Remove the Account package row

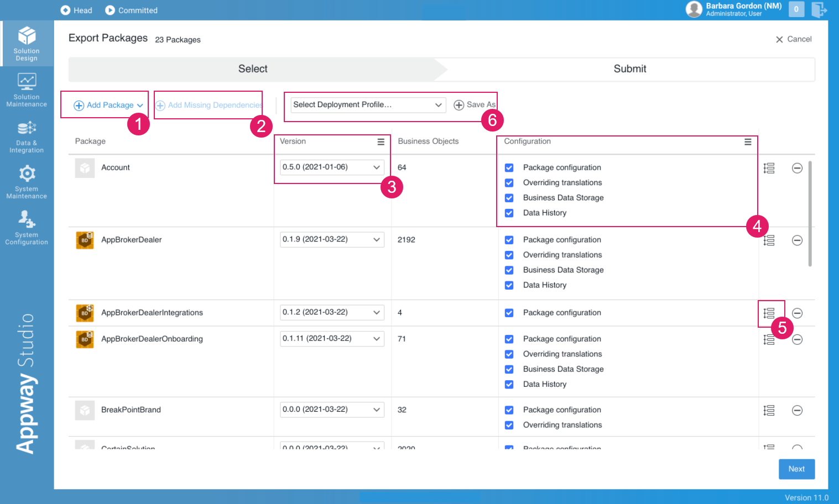[x=797, y=168]
